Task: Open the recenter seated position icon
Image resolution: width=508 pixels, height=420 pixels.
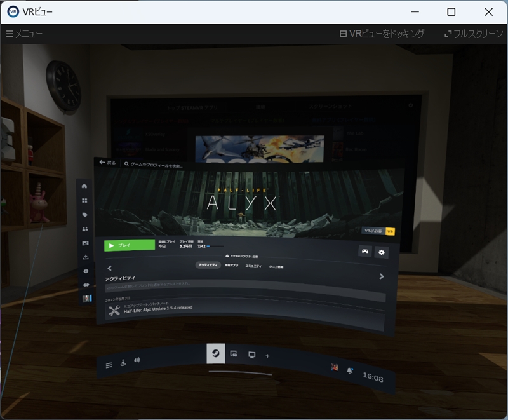Action: tap(123, 363)
